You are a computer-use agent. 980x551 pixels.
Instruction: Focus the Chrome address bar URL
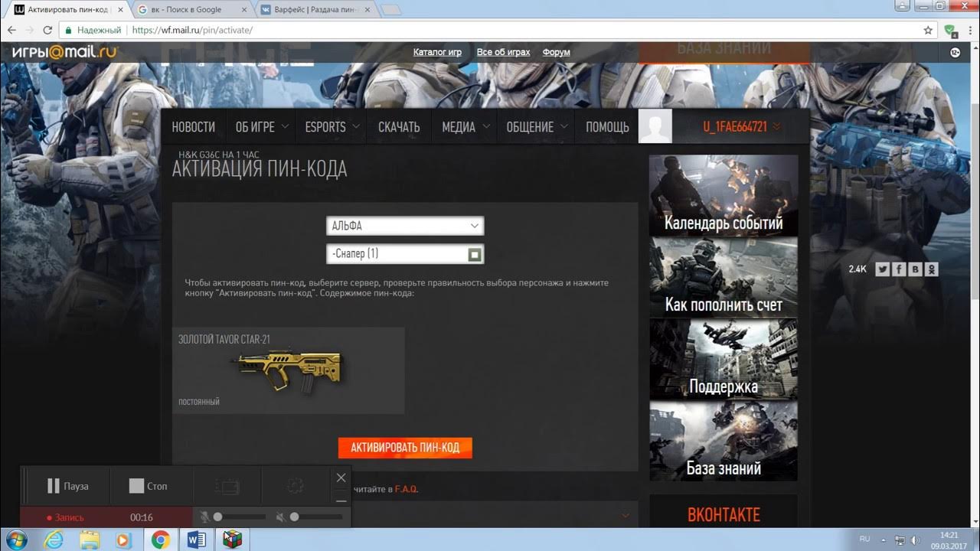[192, 31]
